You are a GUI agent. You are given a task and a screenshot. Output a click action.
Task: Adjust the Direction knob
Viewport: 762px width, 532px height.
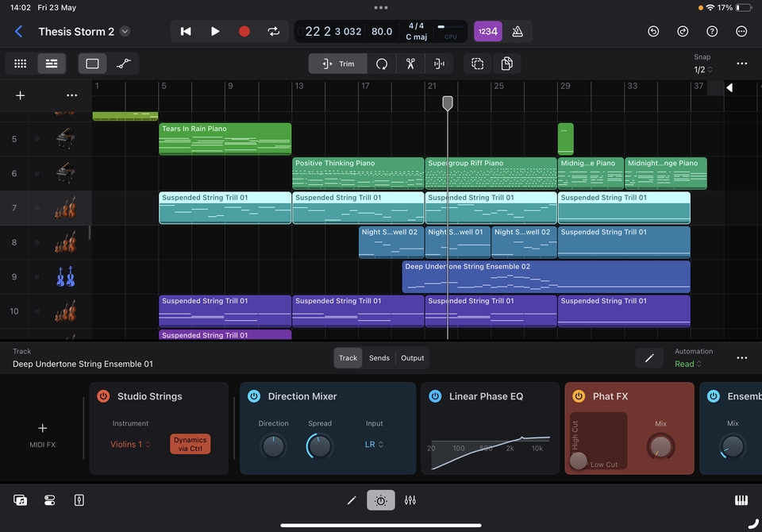click(273, 446)
